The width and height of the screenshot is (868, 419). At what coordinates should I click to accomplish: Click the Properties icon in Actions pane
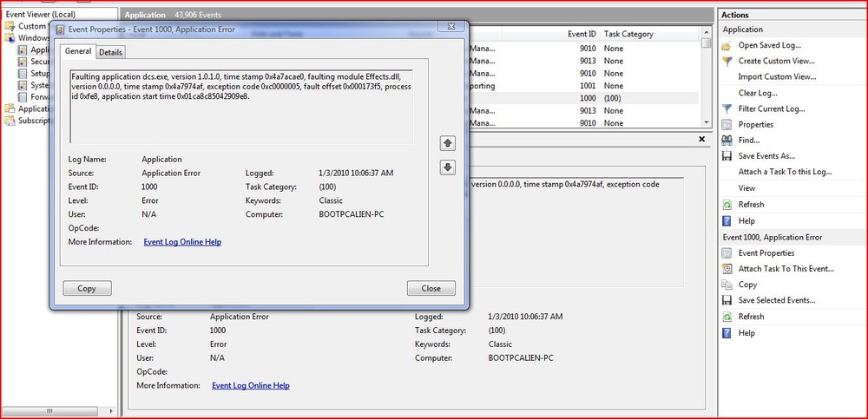coord(727,125)
